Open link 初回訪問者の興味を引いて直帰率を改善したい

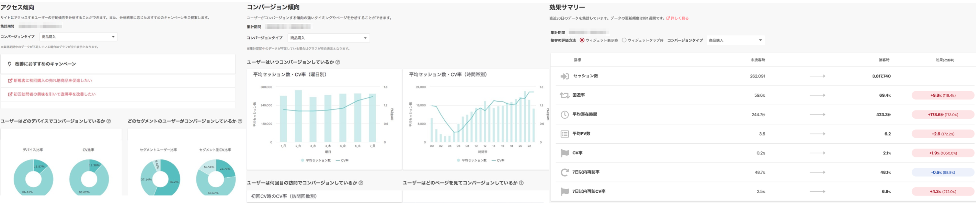point(55,94)
